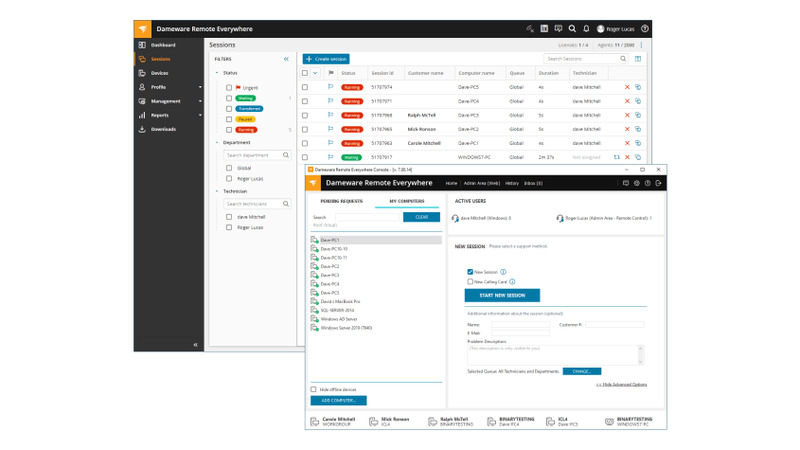
Task: Open History in the Console menu
Action: (x=512, y=183)
